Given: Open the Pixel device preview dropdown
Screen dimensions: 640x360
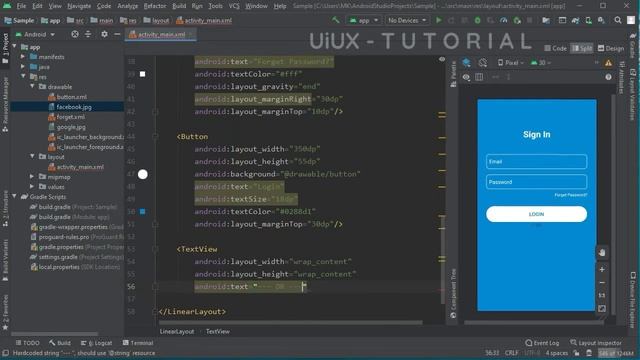Looking at the screenshot, I should [x=511, y=63].
